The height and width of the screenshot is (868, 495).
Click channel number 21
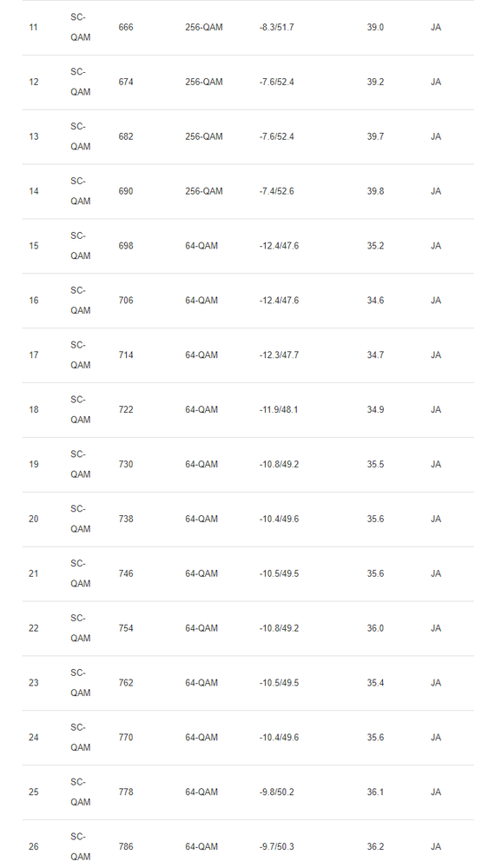[33, 573]
